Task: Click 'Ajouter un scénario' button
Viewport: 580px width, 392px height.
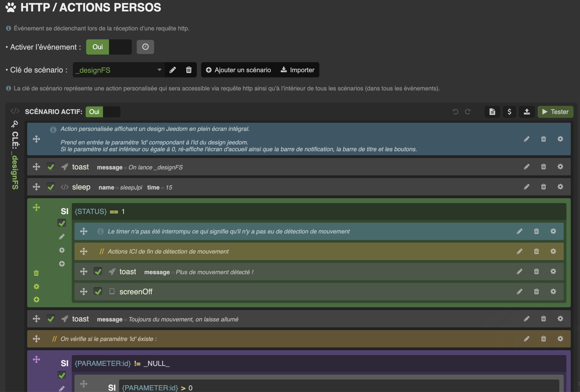Action: [x=238, y=70]
